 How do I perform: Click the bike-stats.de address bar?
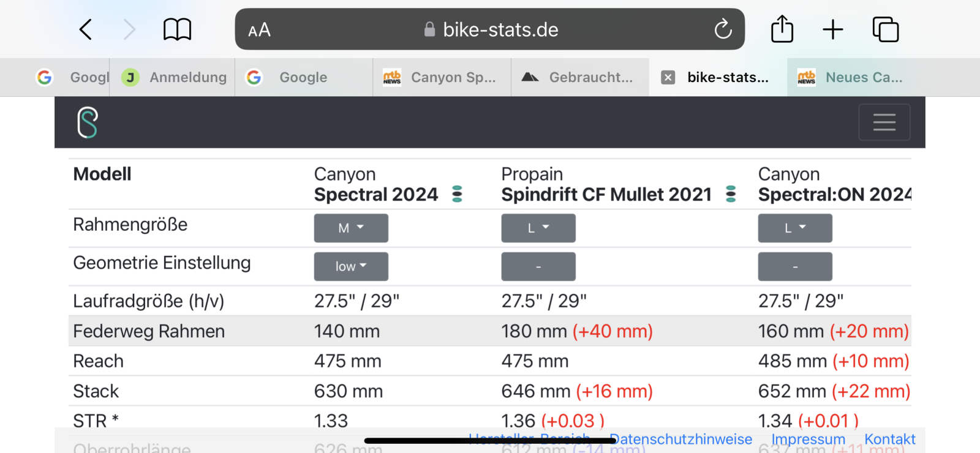[490, 29]
